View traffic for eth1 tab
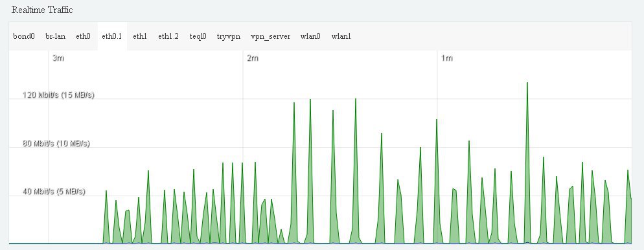The height and width of the screenshot is (250, 644). pyautogui.click(x=140, y=36)
